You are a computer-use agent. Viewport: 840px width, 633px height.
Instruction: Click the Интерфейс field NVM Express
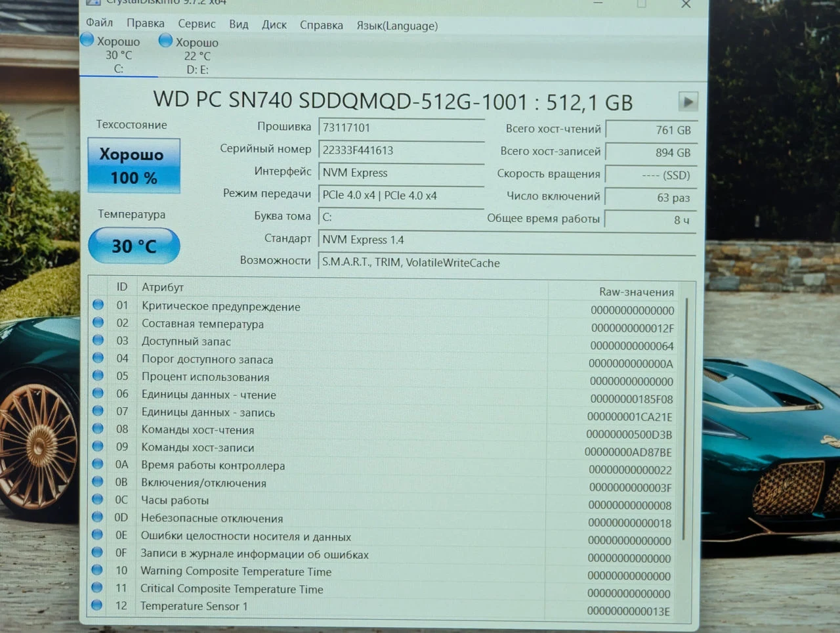[401, 173]
